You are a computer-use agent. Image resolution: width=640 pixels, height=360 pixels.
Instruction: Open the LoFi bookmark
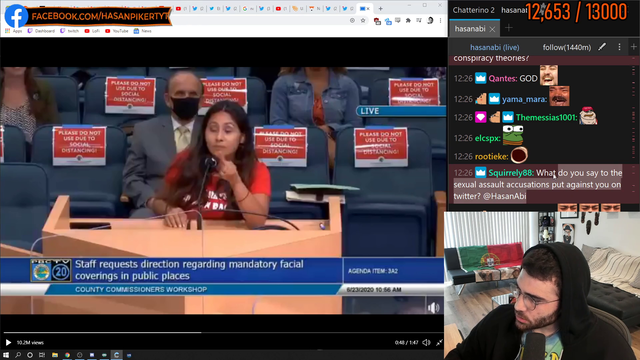[x=92, y=31]
